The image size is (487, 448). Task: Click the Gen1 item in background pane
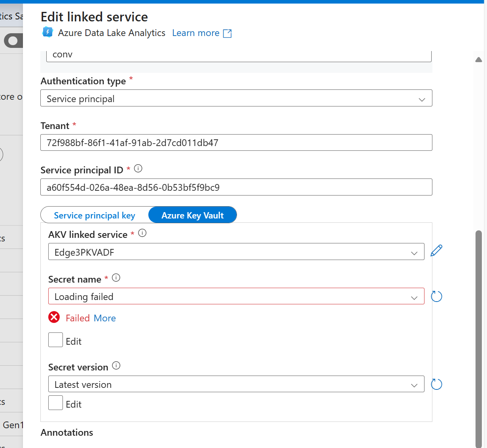(13, 425)
